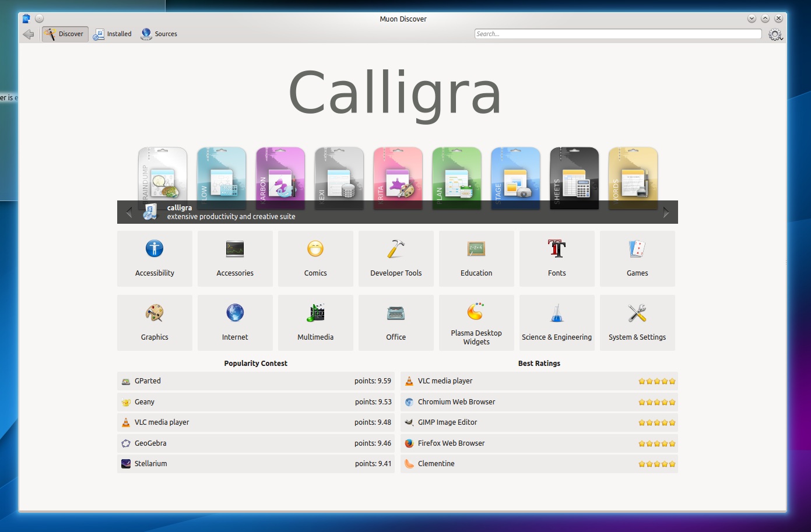This screenshot has height=532, width=811.
Task: Open the Fonts category
Action: coord(557,259)
